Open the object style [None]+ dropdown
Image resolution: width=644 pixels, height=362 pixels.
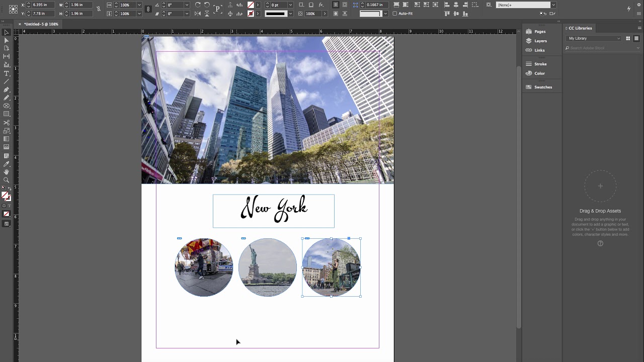[553, 5]
